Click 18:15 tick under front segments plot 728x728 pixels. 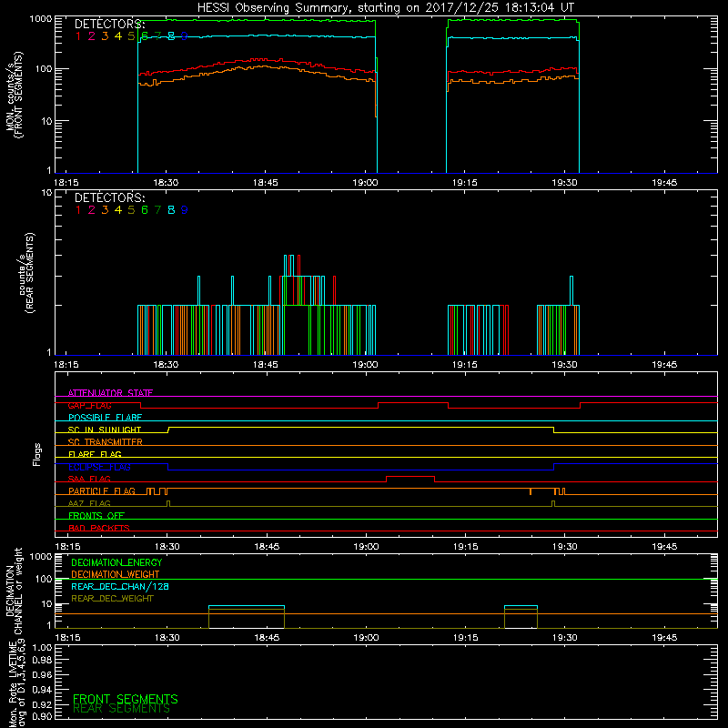(66, 183)
